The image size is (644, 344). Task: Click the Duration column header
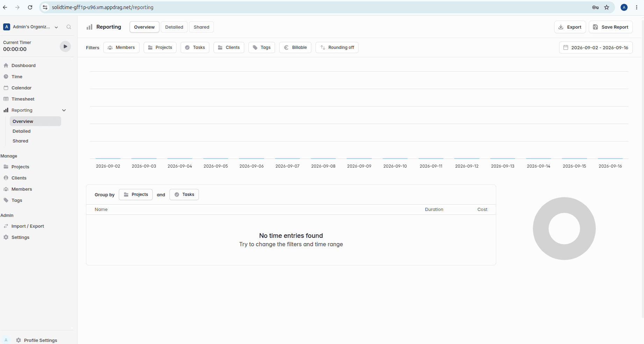434,210
